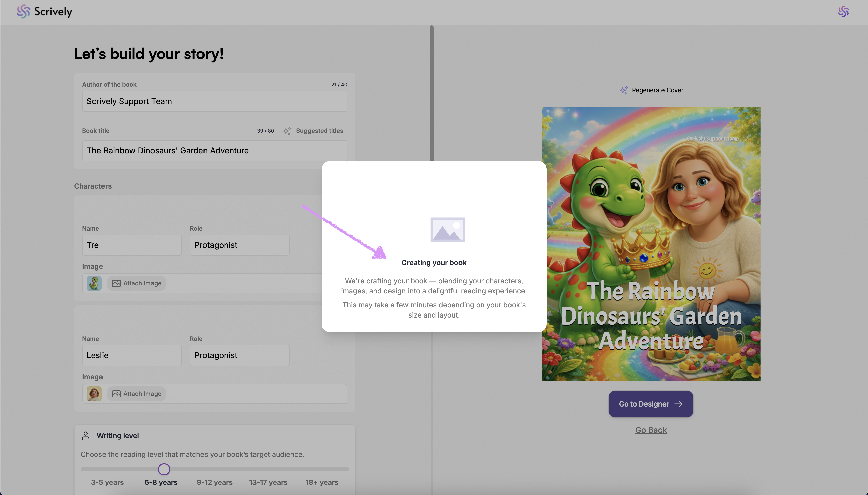Click the Scrively logo in header
The width and height of the screenshot is (868, 495).
(x=44, y=12)
